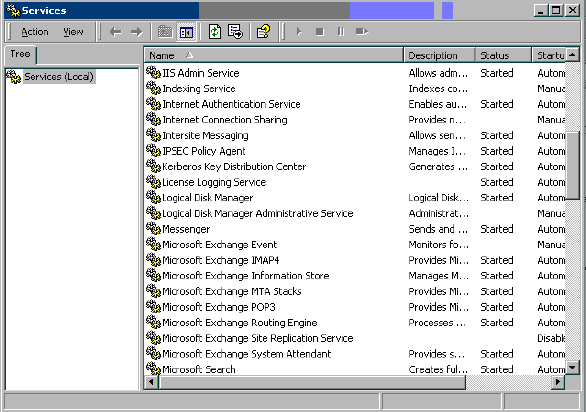586x412 pixels.
Task: Select Services (Local) in the tree
Action: pos(59,77)
